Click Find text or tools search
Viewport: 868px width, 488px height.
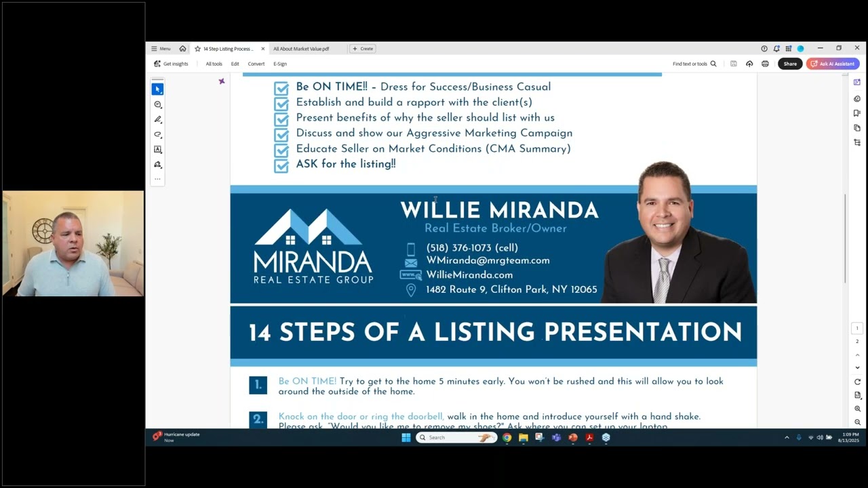point(694,64)
